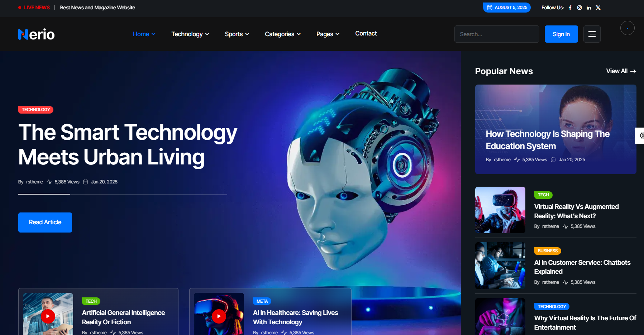Open the Pages menu

[328, 34]
